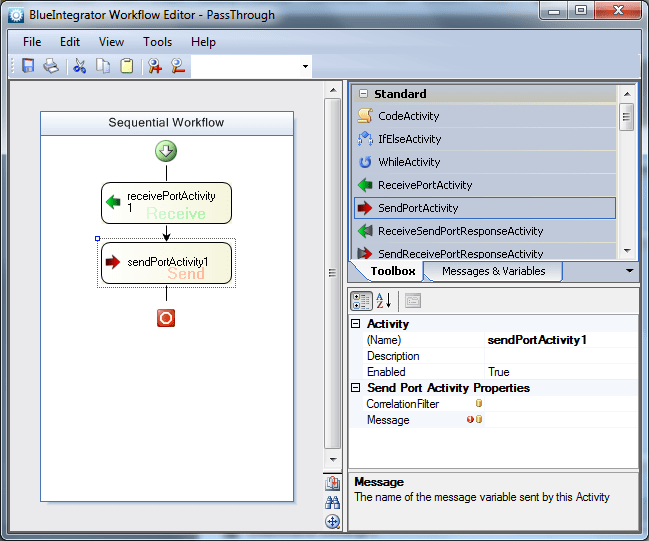649x541 pixels.
Task: Select the receivePortActivity1 node
Action: point(166,203)
